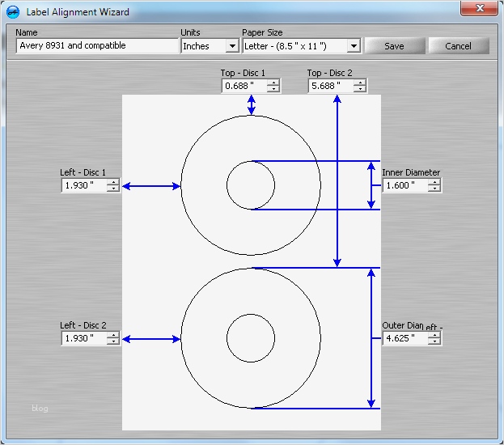Increase the Left - Disc 1 value
The height and width of the screenshot is (445, 504).
point(113,182)
